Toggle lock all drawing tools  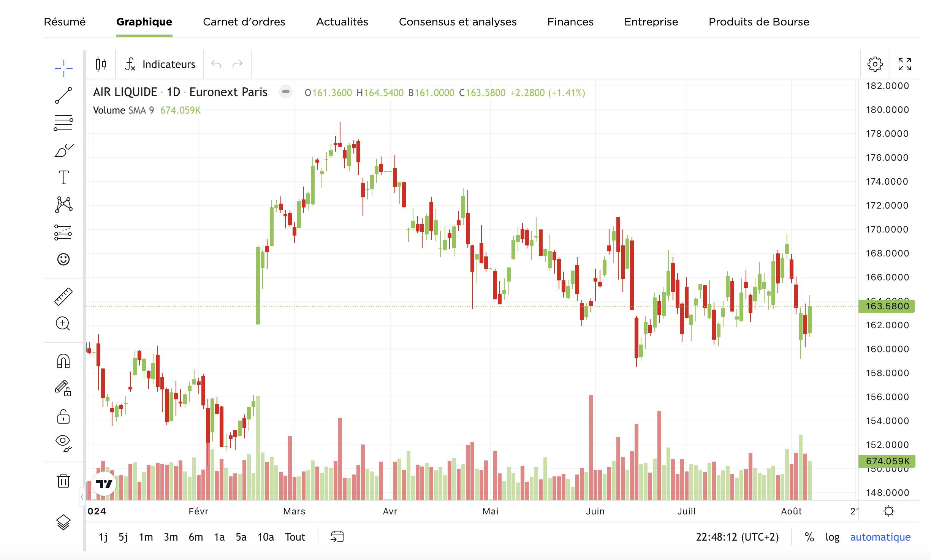point(63,417)
